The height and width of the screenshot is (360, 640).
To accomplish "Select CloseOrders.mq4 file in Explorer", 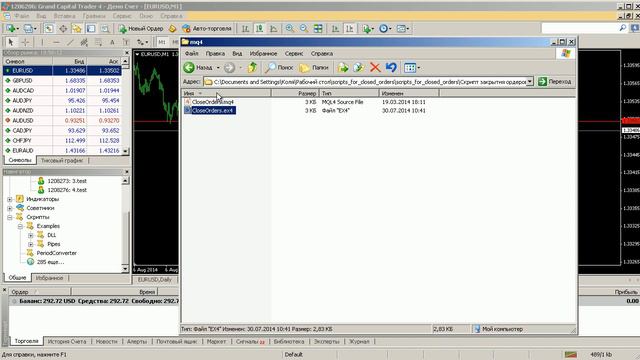I will (x=213, y=102).
